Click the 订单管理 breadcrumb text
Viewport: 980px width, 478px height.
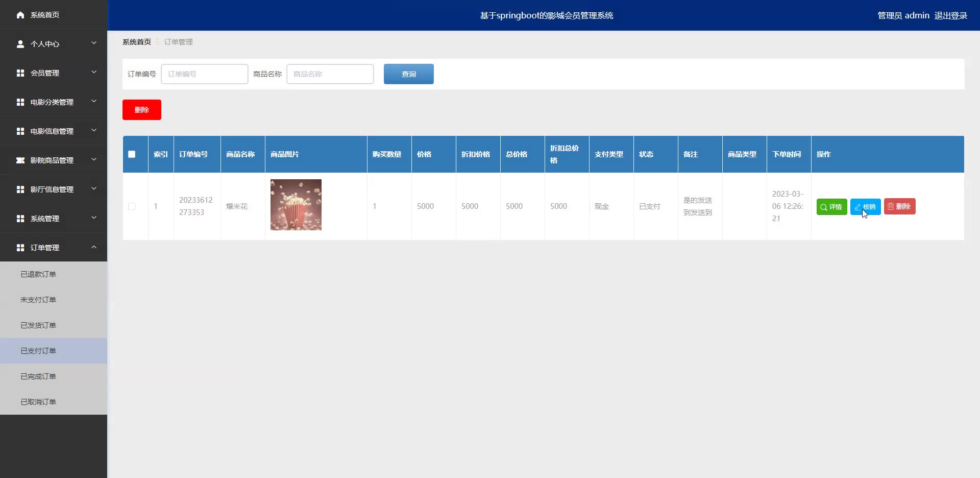(x=179, y=42)
